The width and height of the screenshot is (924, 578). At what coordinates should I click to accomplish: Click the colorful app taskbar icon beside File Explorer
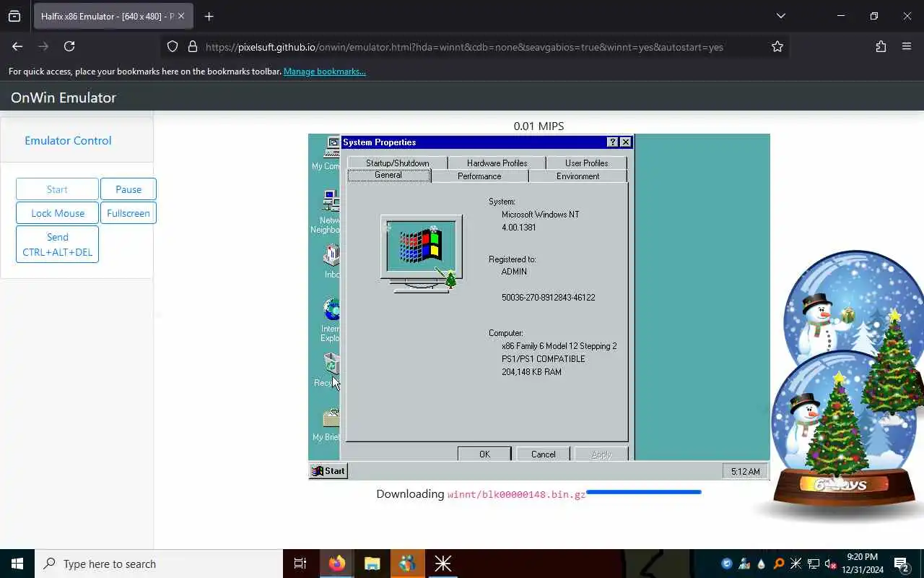click(407, 564)
